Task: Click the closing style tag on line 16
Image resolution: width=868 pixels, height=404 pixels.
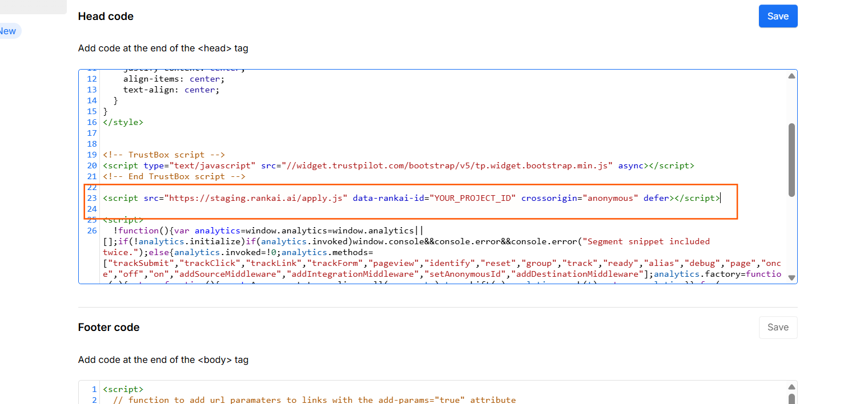Action: (123, 122)
